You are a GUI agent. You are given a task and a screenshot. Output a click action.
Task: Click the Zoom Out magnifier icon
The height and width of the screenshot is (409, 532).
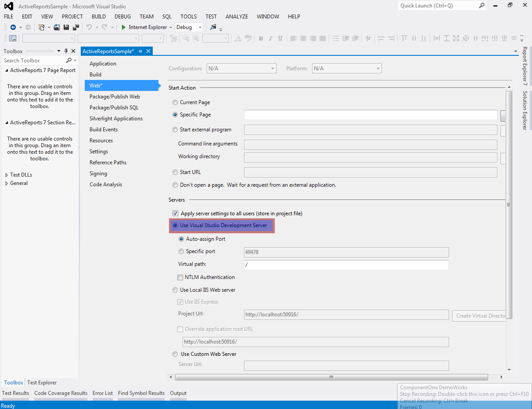[186, 38]
